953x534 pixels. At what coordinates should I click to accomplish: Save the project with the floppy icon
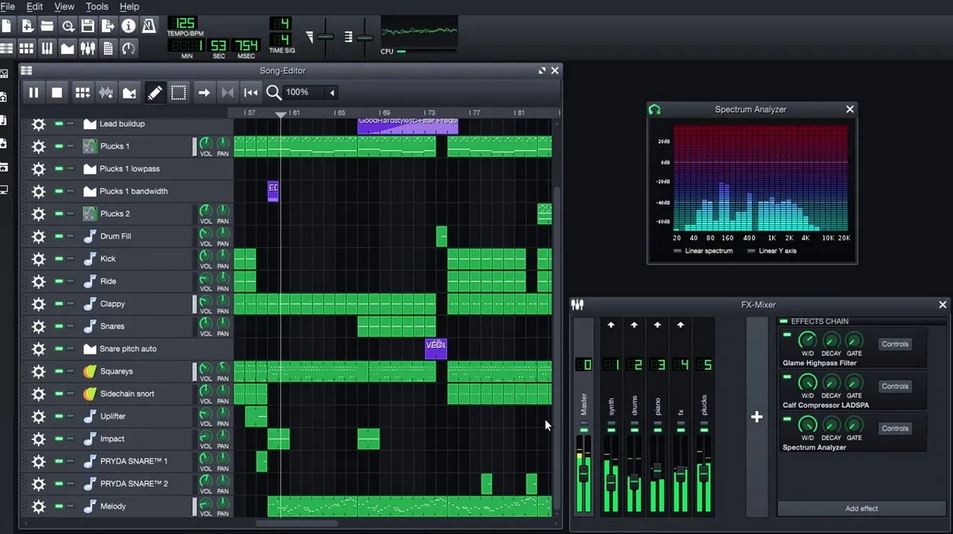pyautogui.click(x=88, y=26)
